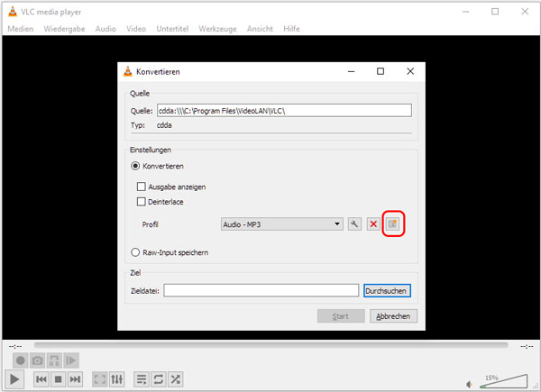Click the elapsed time label in VLC
The width and height of the screenshot is (541, 392).
15,346
